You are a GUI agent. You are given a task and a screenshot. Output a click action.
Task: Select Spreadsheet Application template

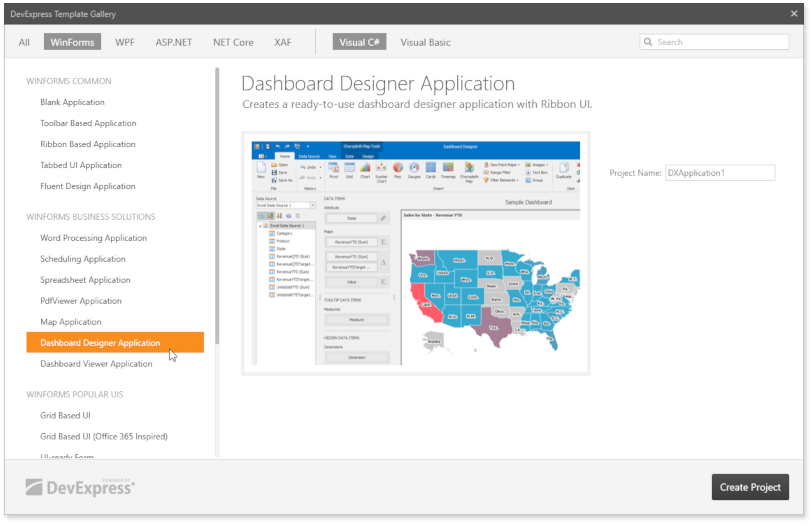[85, 280]
